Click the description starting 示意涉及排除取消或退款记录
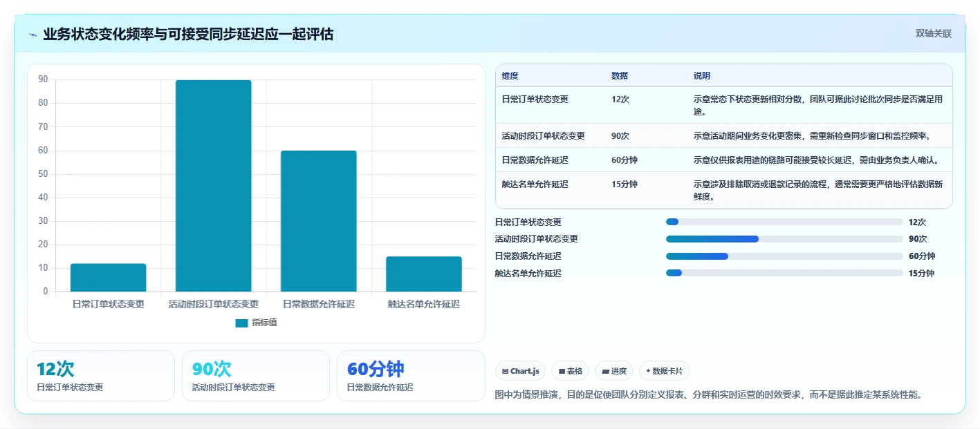Image resolution: width=980 pixels, height=429 pixels. pos(818,190)
